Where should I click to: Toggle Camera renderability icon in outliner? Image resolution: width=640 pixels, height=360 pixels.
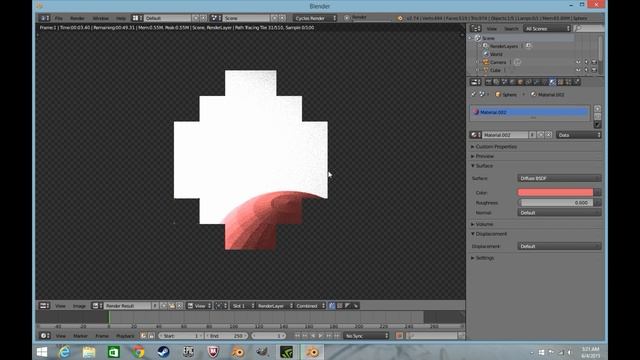tap(594, 62)
